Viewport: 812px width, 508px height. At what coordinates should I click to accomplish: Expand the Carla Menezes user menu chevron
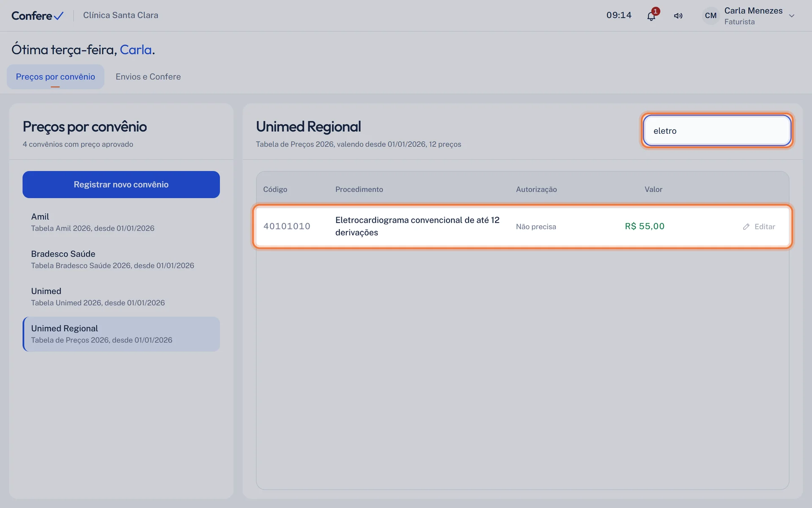pyautogui.click(x=792, y=16)
